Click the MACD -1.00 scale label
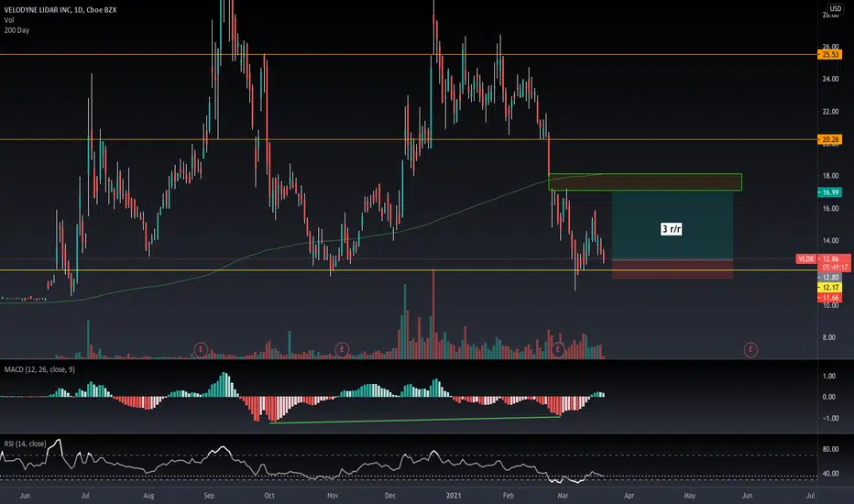854x504 pixels. (x=829, y=418)
